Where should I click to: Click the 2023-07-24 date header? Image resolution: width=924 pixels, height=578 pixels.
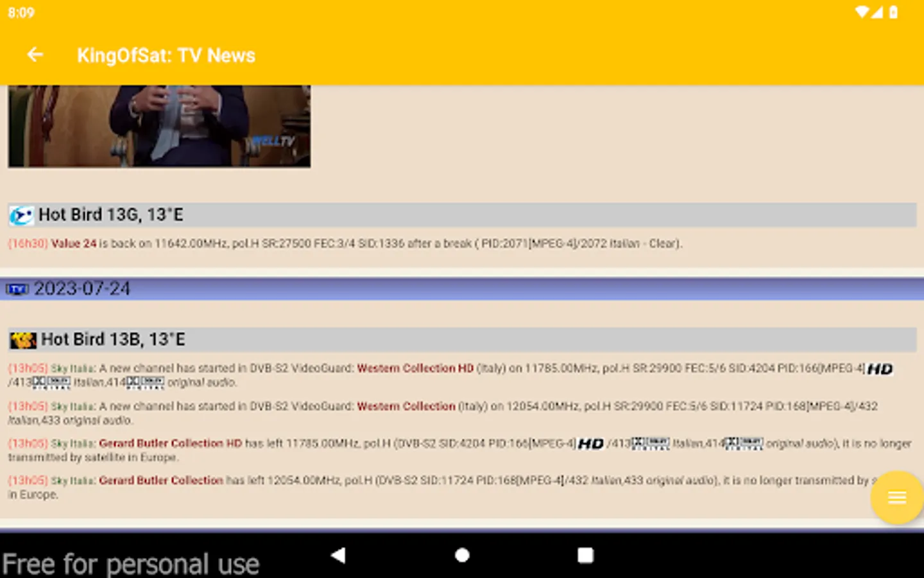pos(82,289)
